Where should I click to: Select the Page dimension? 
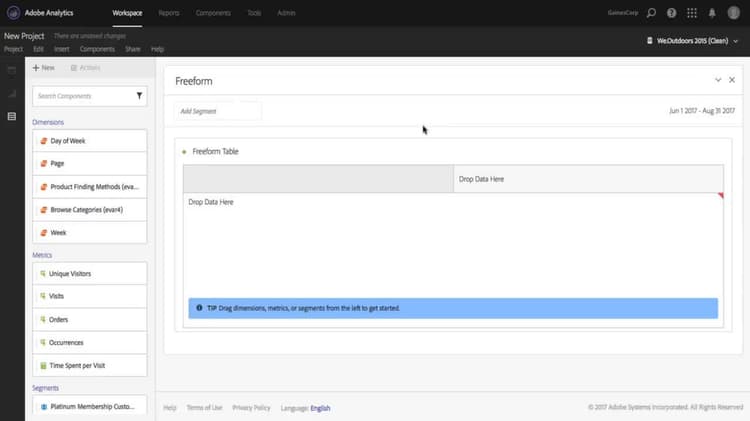click(x=89, y=164)
